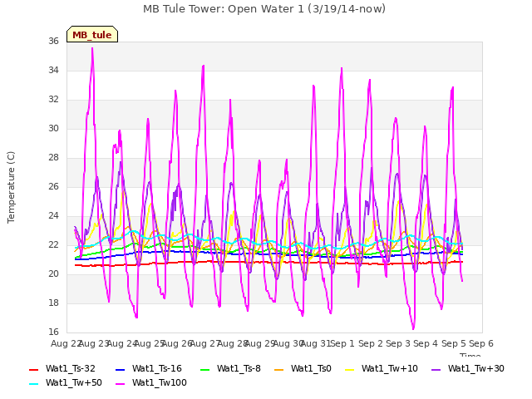532x399 pixels.
Task: Click the 30 y-axis tick label
Action: (53, 128)
